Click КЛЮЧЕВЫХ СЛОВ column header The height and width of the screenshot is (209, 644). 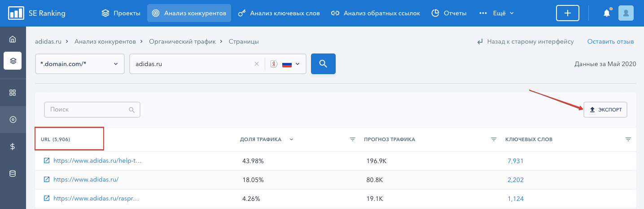click(x=529, y=139)
